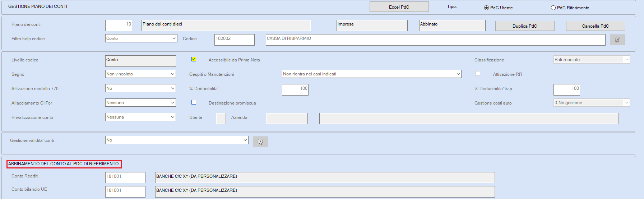The height and width of the screenshot is (199, 644).
Task: Click the Utente small field
Action: click(221, 119)
